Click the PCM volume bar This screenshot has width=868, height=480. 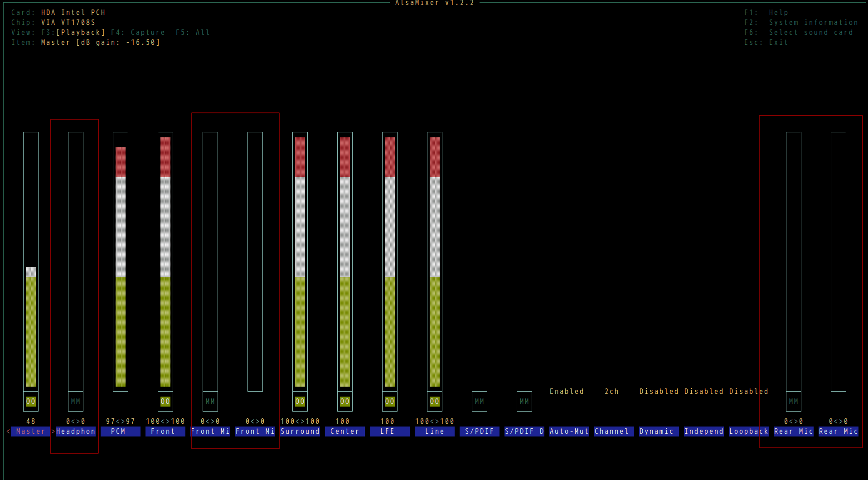121,262
